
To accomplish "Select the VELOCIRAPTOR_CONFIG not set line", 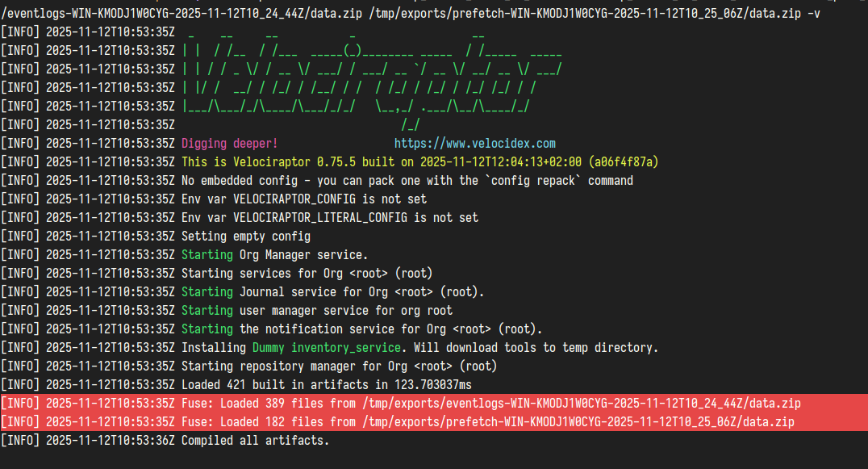I will pyautogui.click(x=304, y=199).
